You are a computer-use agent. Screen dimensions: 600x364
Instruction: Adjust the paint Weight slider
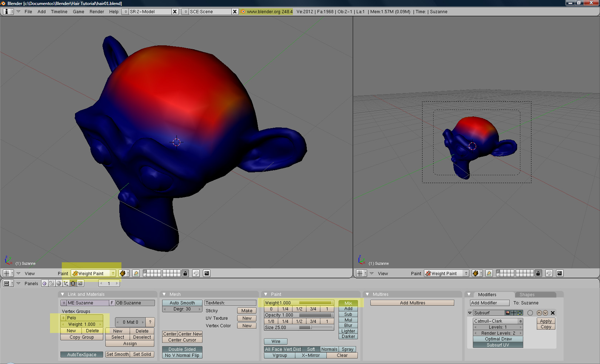pyautogui.click(x=299, y=303)
